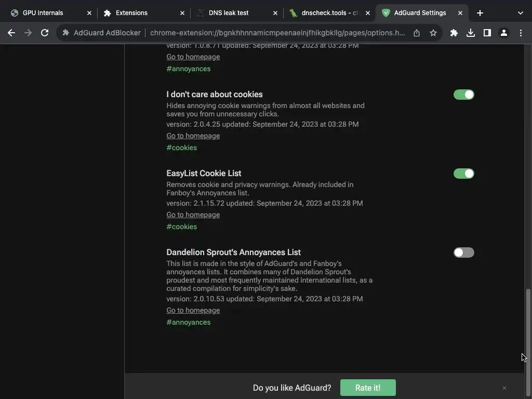Expand the tab search dropdown arrow
532x399 pixels.
pyautogui.click(x=521, y=13)
